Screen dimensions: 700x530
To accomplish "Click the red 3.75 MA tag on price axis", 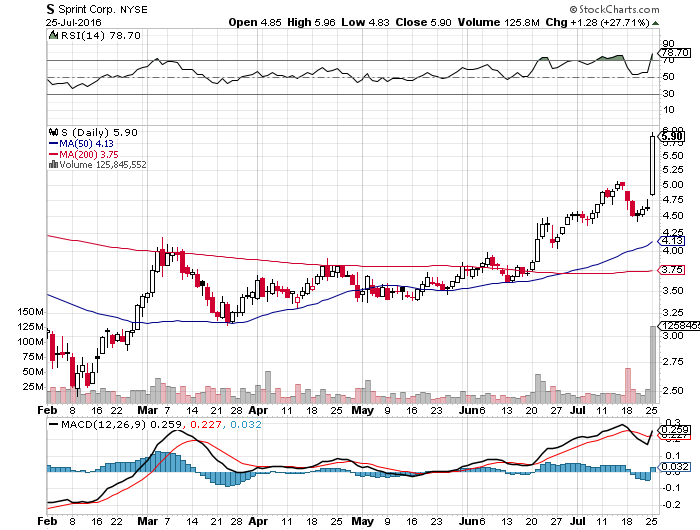I will tap(672, 270).
